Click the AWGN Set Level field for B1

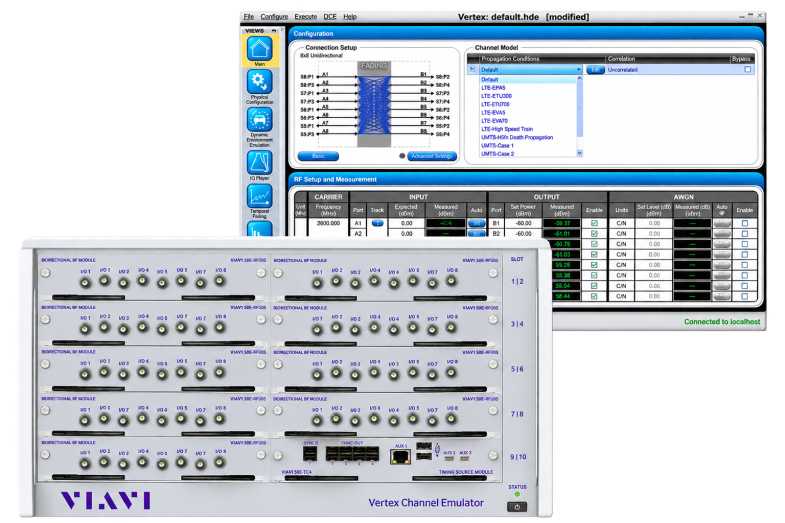click(654, 223)
